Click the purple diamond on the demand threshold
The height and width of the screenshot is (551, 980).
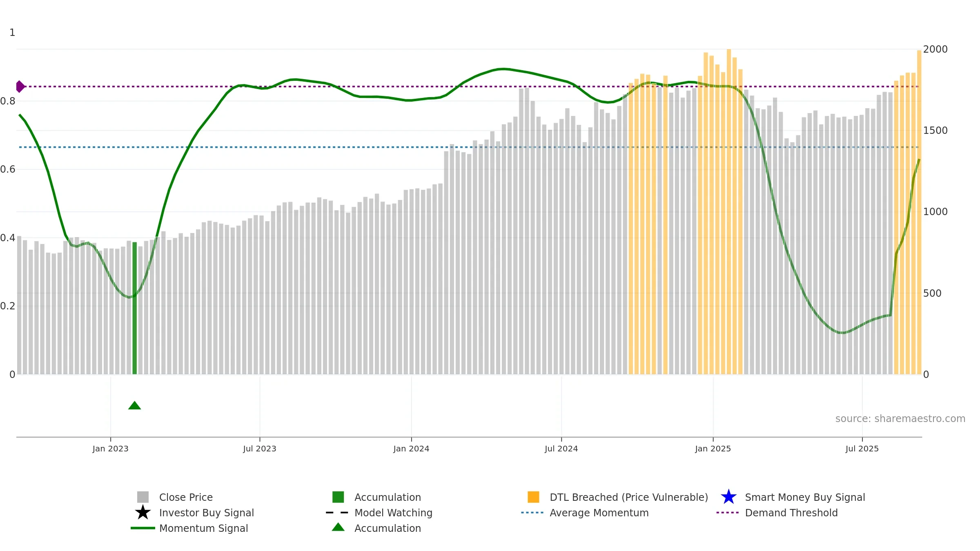pos(20,87)
